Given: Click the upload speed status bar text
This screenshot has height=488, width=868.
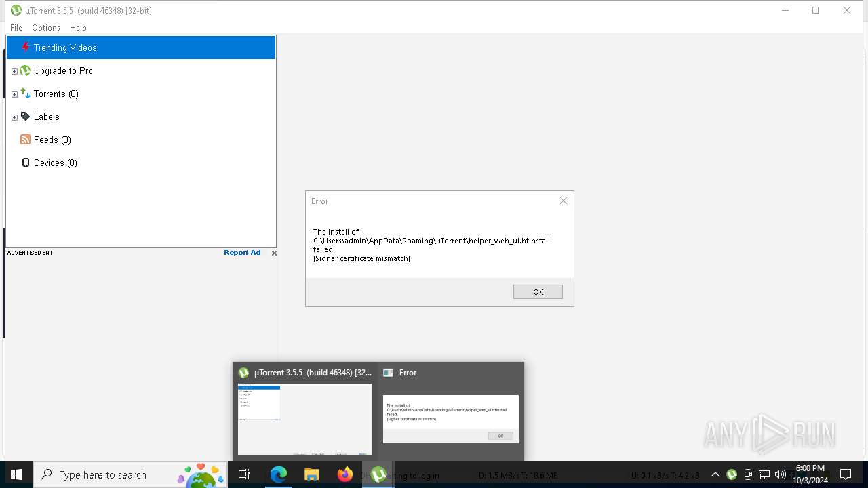Looking at the screenshot, I should coord(665,476).
